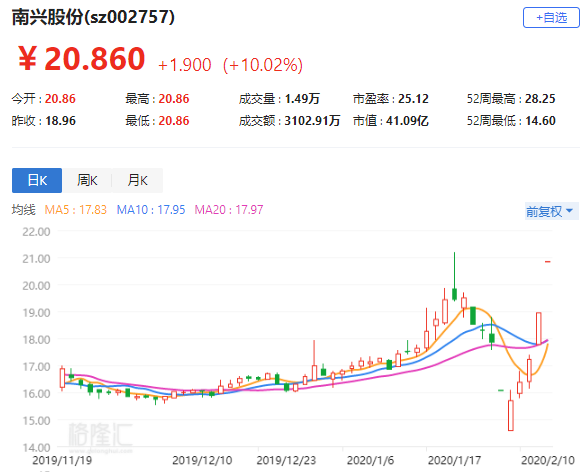Click the 格隆汇 watermark logo on chart
Image resolution: width=586 pixels, height=472 pixels.
[101, 436]
